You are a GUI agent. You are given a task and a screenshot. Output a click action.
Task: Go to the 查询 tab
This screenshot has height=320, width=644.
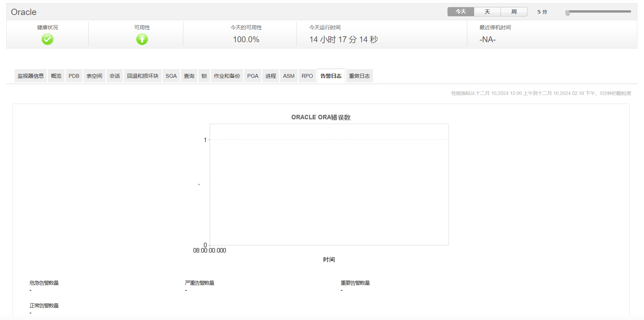189,76
